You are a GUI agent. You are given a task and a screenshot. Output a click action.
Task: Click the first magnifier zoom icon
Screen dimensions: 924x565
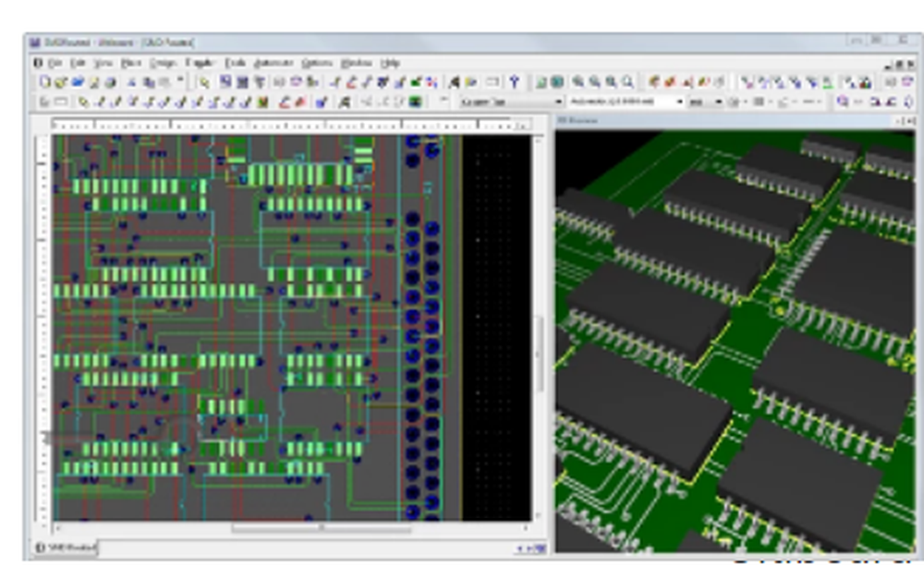click(x=578, y=82)
